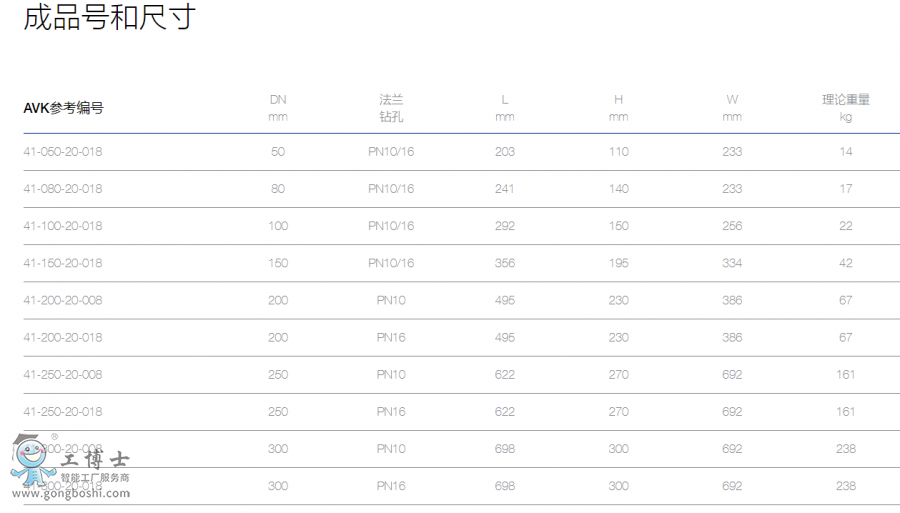Click the 工博士 brand name text
Viewport: 900px width, 513px height.
point(97,461)
